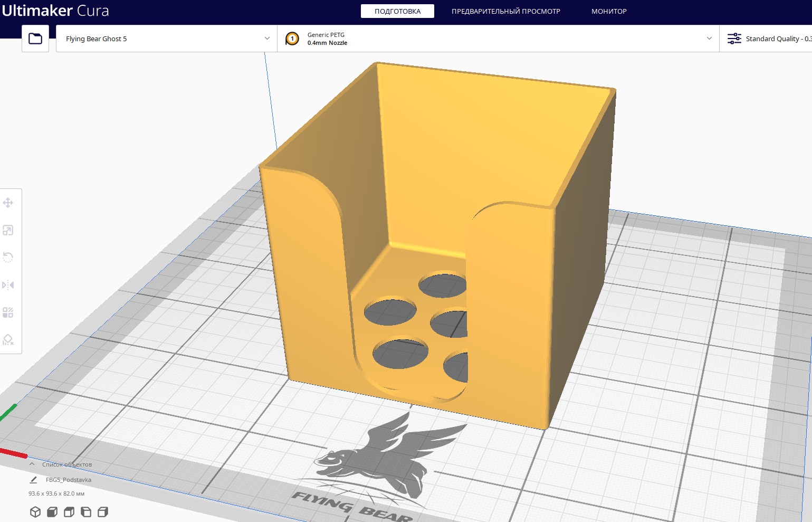Switch to the 3D view cube icon
812x522 pixels.
(35, 512)
